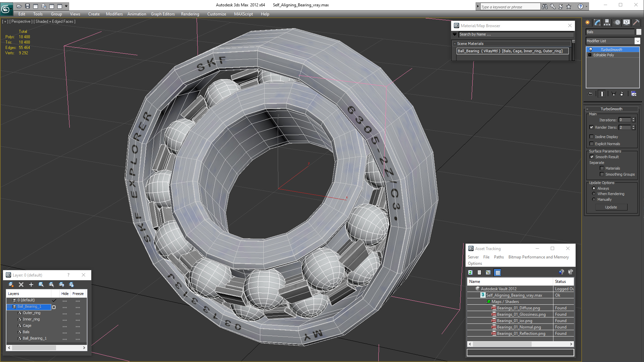Click the Shaded + Edged Faces viewport label

[x=54, y=21]
